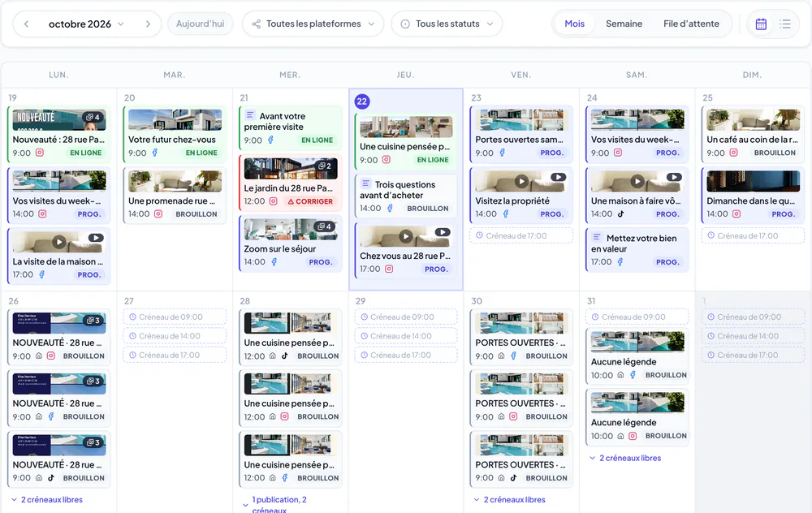Image resolution: width=812 pixels, height=513 pixels.
Task: Click Facebook icon on 'Portes ouvertes sam...' post
Action: coord(502,153)
